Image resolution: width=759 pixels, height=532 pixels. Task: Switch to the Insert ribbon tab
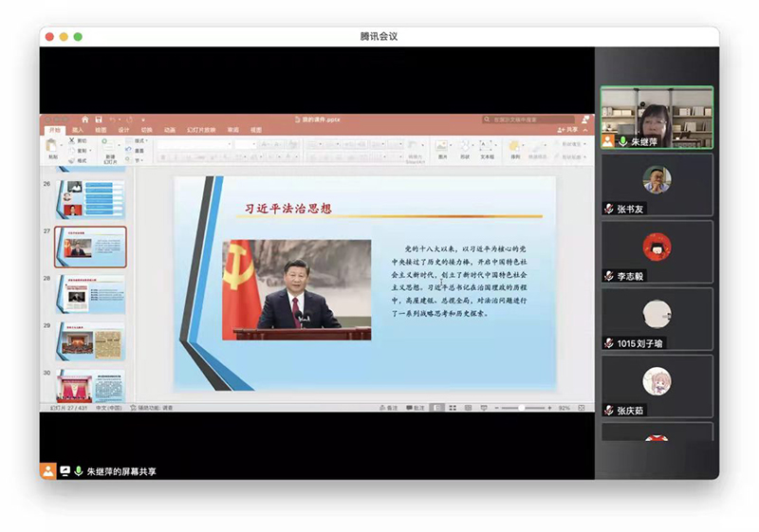click(x=78, y=130)
